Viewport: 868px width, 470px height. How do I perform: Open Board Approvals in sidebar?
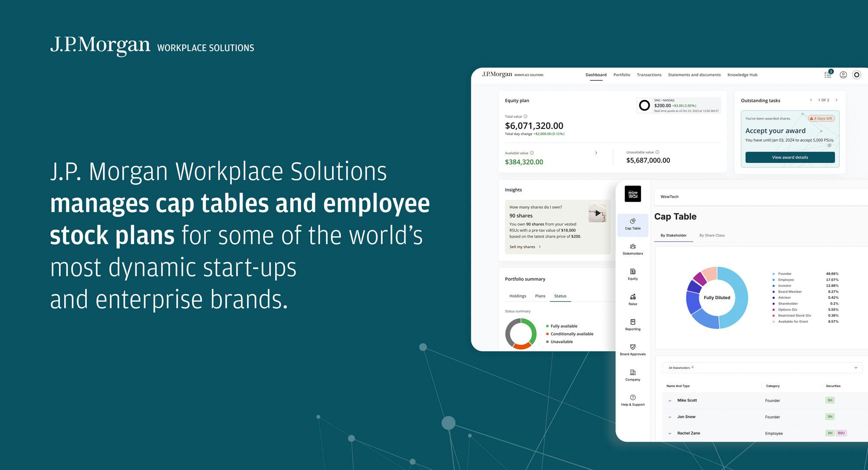(633, 350)
